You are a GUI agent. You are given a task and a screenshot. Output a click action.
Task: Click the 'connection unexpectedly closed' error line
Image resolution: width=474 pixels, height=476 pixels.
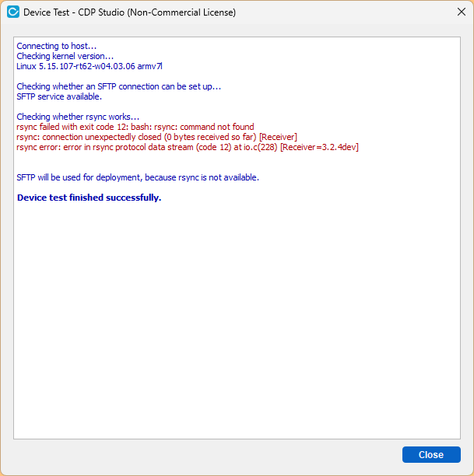(x=156, y=137)
